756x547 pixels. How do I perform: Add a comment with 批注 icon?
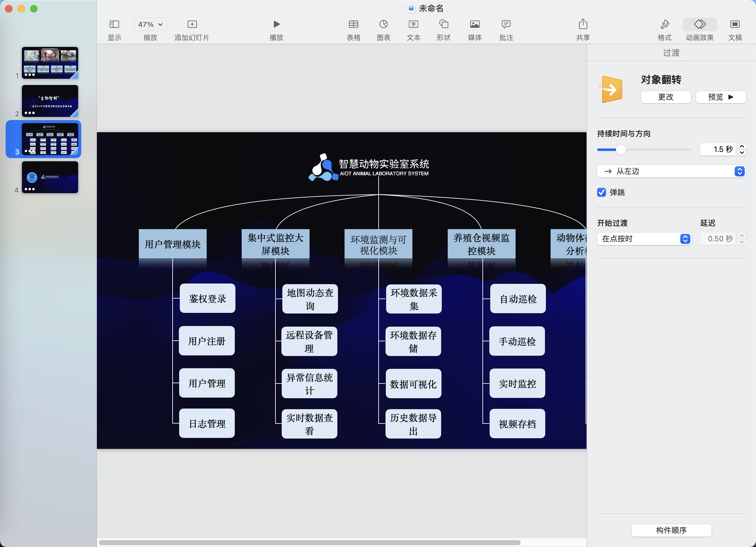(506, 24)
